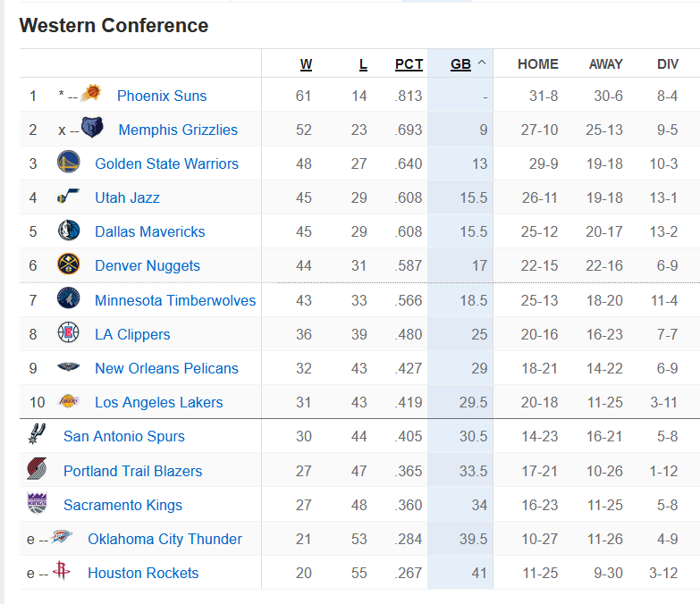Sort table by GB column header
The width and height of the screenshot is (700, 604).
(460, 64)
